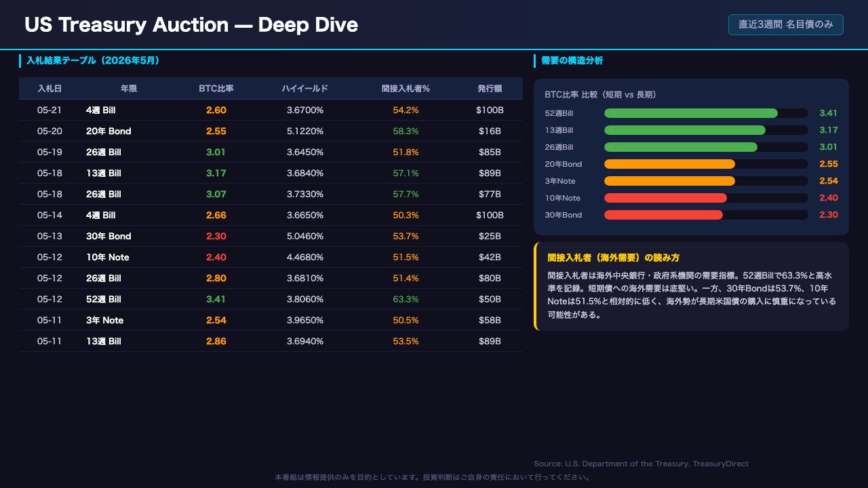Click the 2.66 BTC ratio cell
868x488 pixels.
pos(216,215)
